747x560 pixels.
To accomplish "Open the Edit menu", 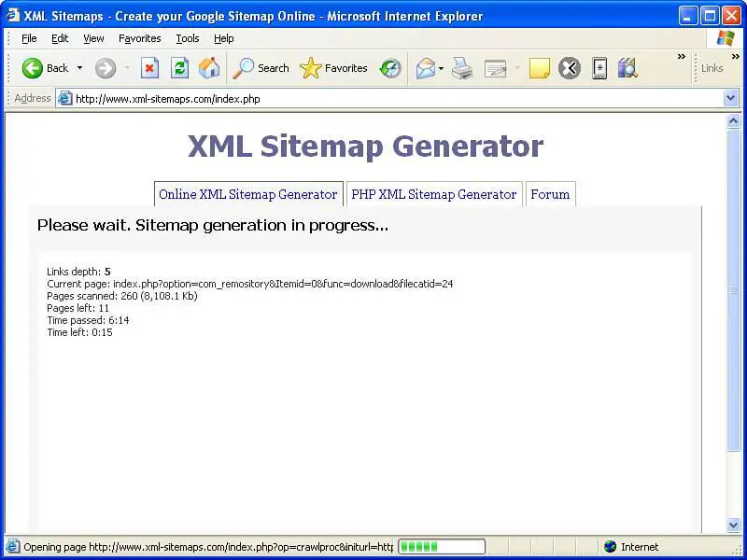I will (x=60, y=38).
